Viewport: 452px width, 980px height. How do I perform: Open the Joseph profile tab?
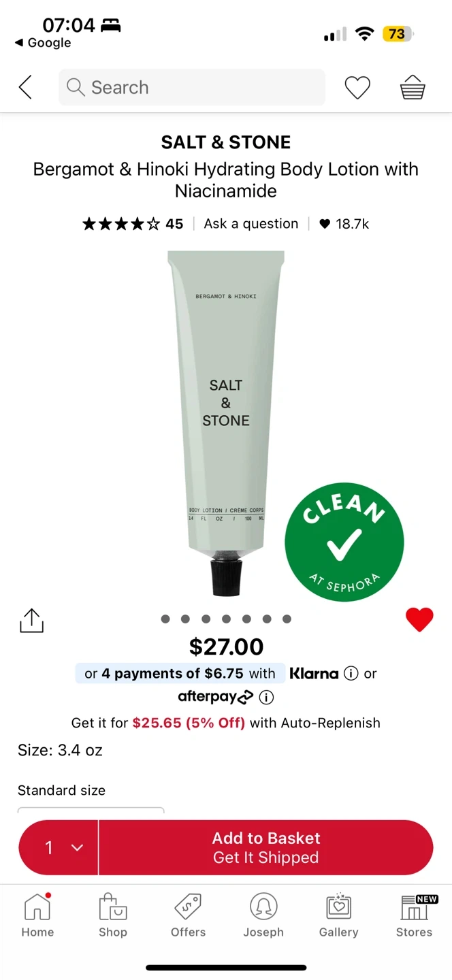coord(263,916)
